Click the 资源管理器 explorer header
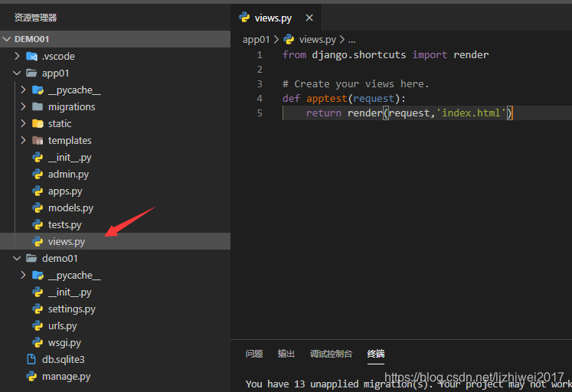 point(35,17)
